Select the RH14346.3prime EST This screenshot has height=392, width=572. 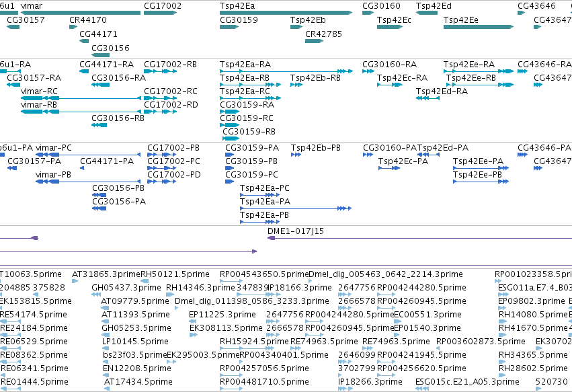[170, 295]
